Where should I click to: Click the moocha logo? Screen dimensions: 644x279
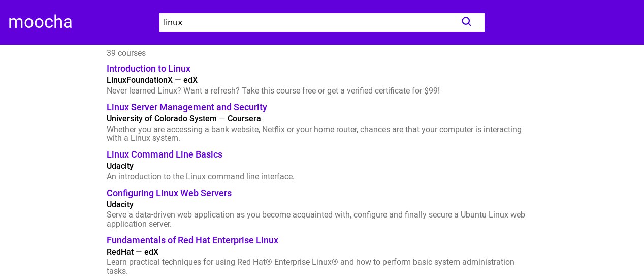40,22
